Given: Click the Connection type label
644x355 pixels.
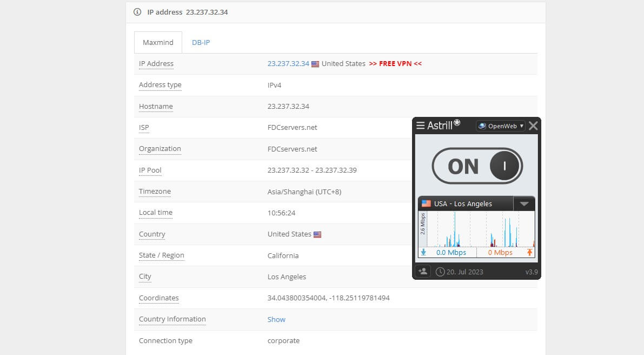Looking at the screenshot, I should 165,340.
